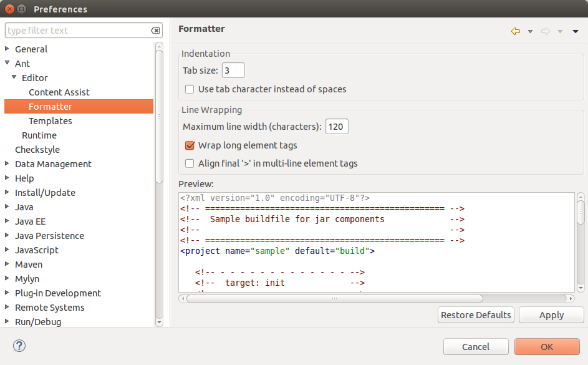The height and width of the screenshot is (365, 588).
Task: Expand the General preferences category
Action: tap(7, 49)
